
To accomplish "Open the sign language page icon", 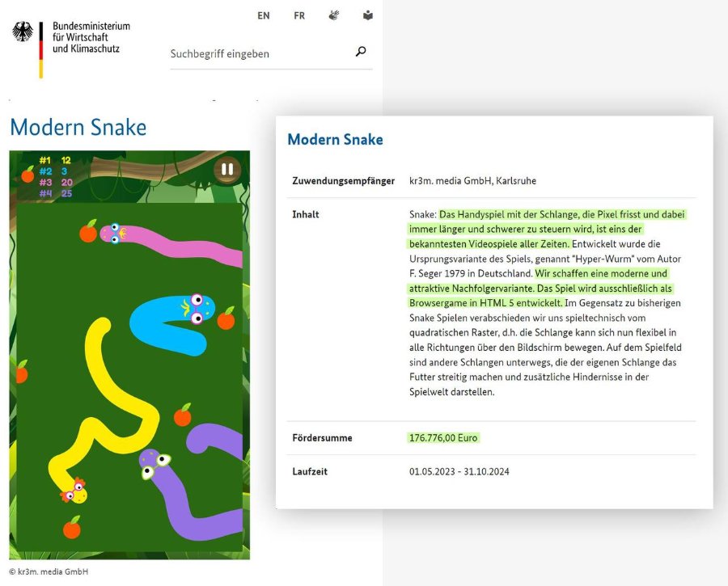I will coord(334,16).
